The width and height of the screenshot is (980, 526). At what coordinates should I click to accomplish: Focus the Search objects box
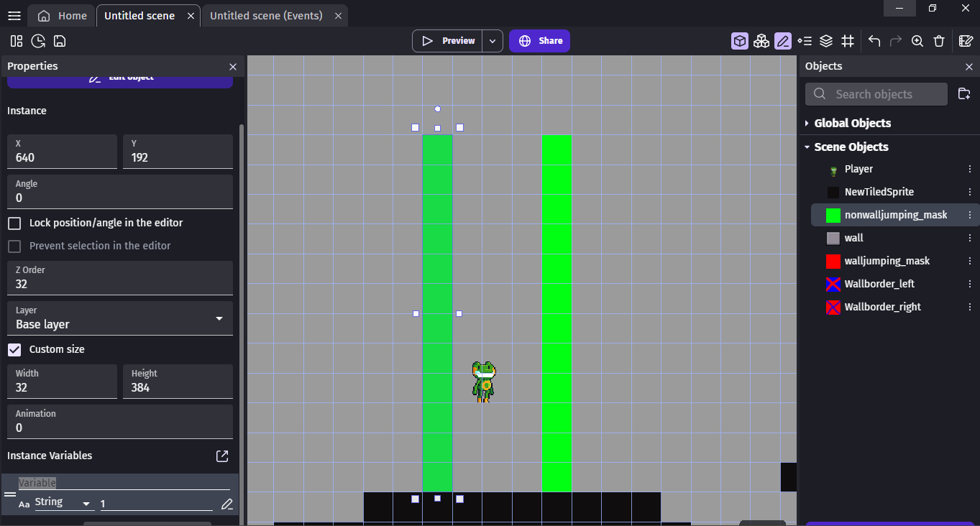[876, 94]
